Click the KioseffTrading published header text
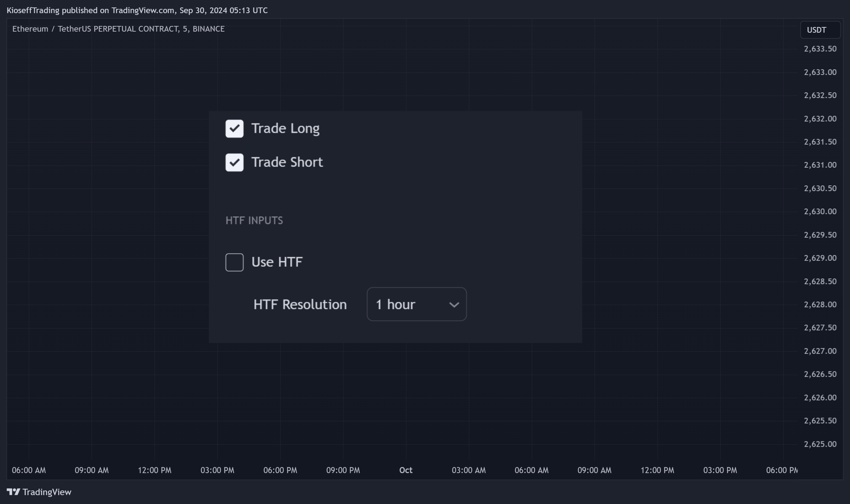 [x=137, y=10]
